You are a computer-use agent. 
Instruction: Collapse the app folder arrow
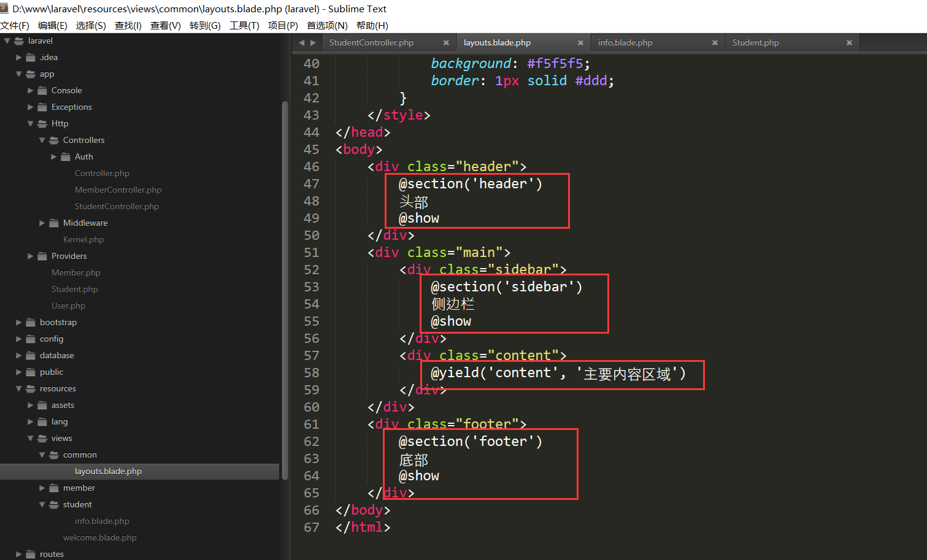[x=18, y=74]
